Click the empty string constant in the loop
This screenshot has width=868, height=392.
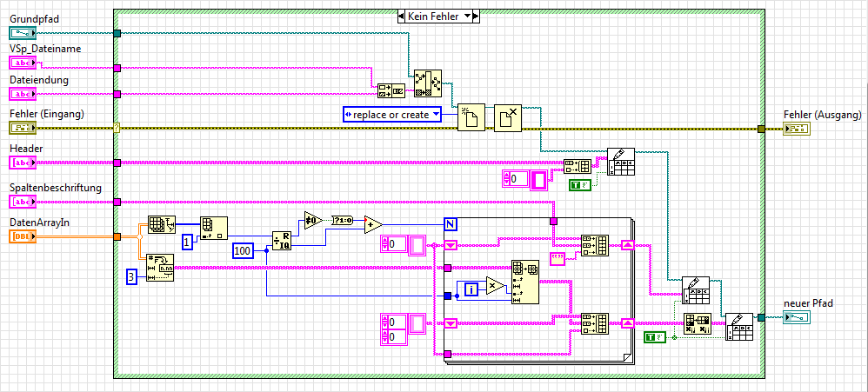point(558,257)
